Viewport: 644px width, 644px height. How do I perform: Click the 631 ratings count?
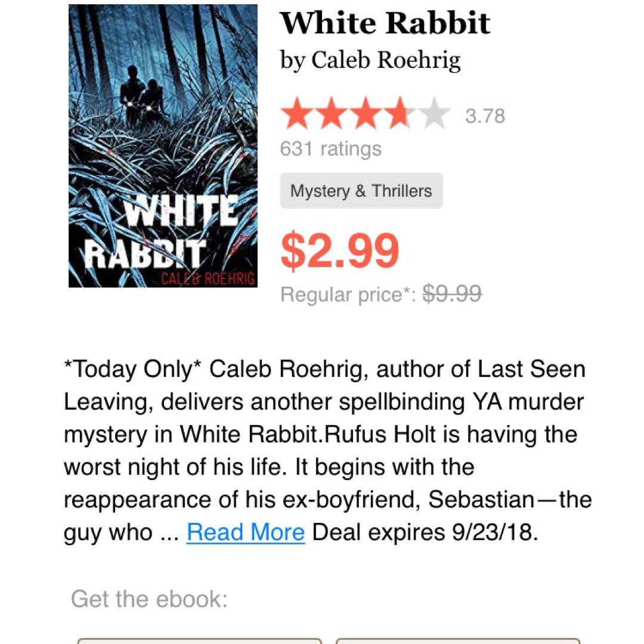coord(330,148)
